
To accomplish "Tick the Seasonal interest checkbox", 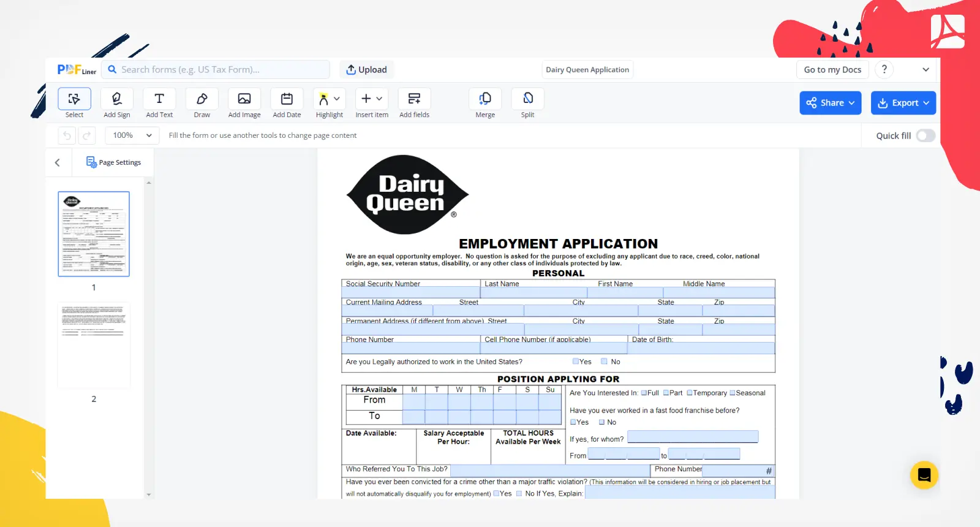I will point(733,393).
